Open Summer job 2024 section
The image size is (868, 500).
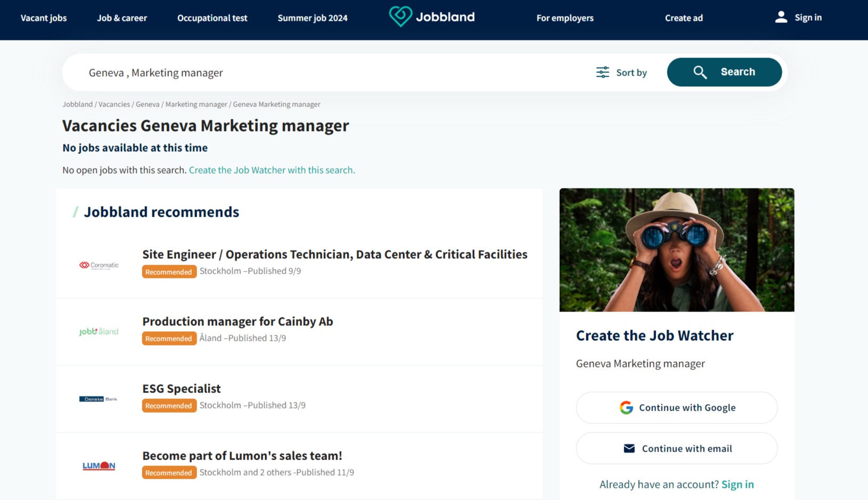(x=313, y=18)
